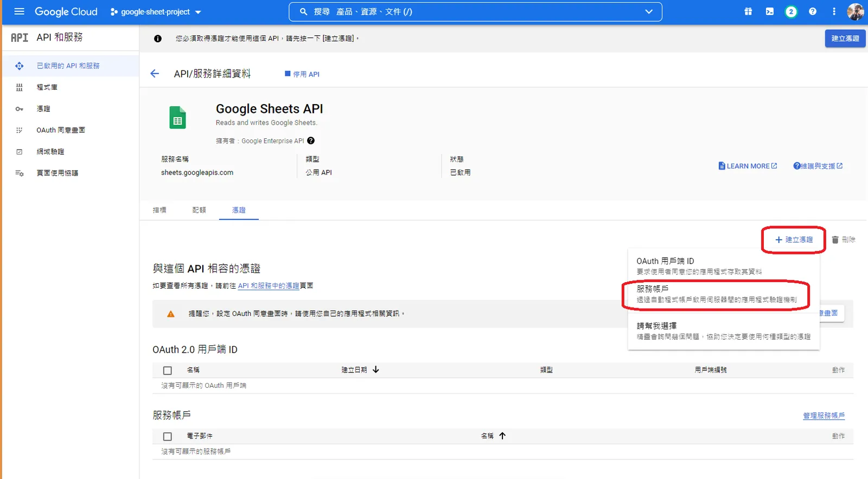
Task: Select 已啟用的 API 和服務 in sidebar
Action: pos(71,66)
